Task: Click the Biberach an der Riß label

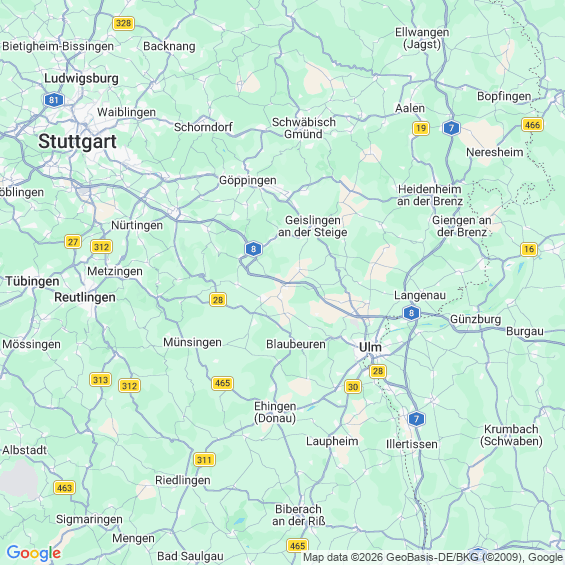Action: pos(298,515)
